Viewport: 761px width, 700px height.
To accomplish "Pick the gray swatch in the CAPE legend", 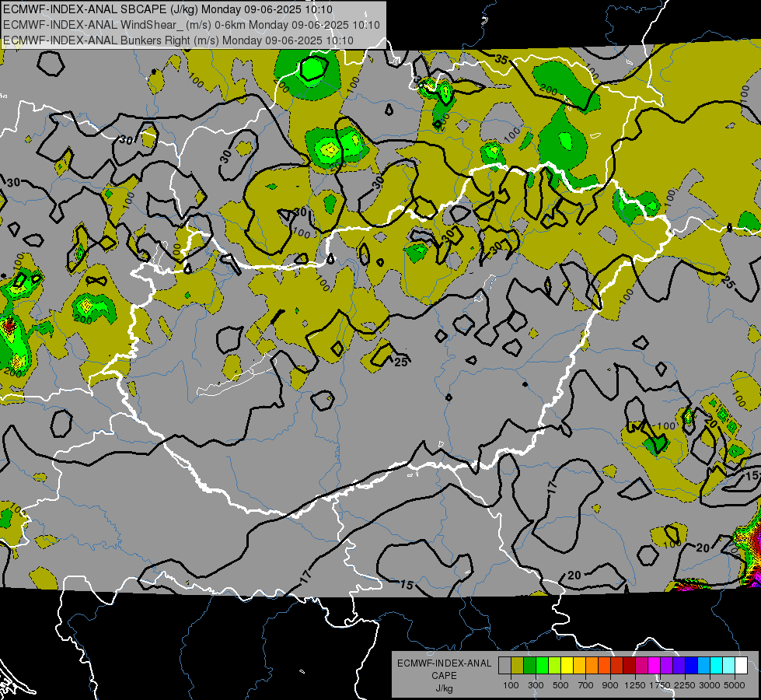I will (504, 665).
